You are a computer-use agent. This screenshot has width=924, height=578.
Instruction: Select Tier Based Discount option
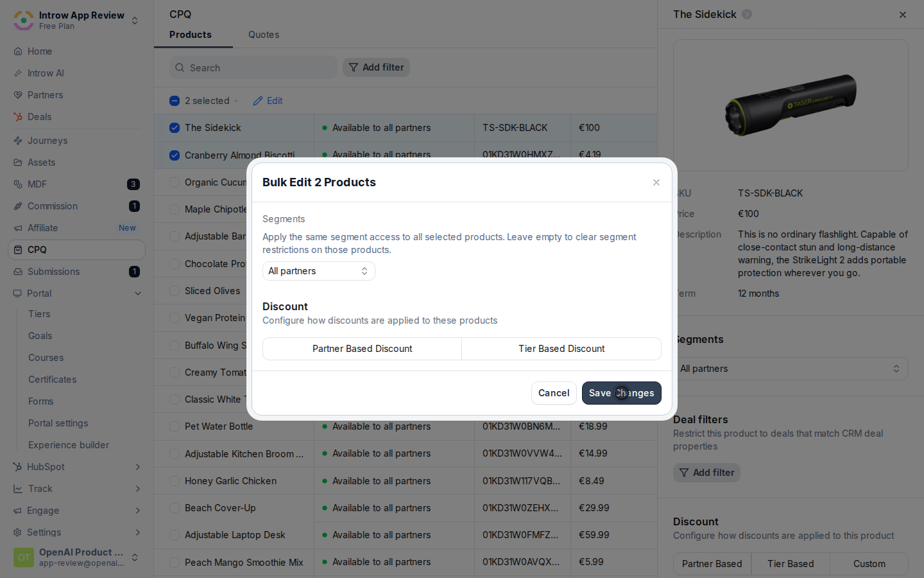click(x=561, y=349)
